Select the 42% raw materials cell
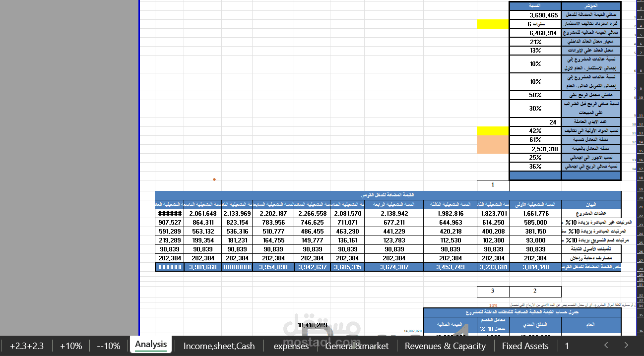The height and width of the screenshot is (356, 644). [535, 131]
